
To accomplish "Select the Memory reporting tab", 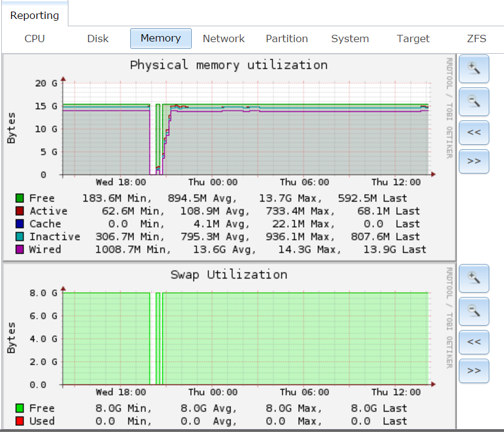I will pos(161,38).
